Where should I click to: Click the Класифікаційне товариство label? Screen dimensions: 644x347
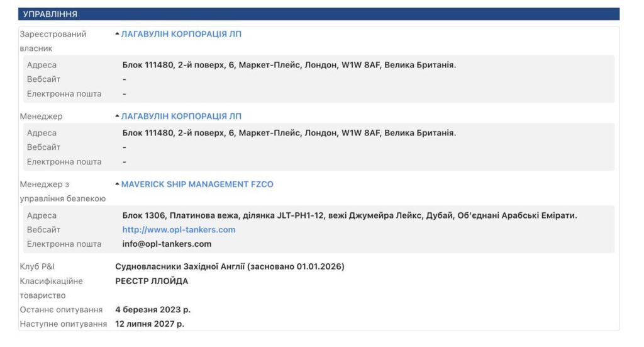51,288
